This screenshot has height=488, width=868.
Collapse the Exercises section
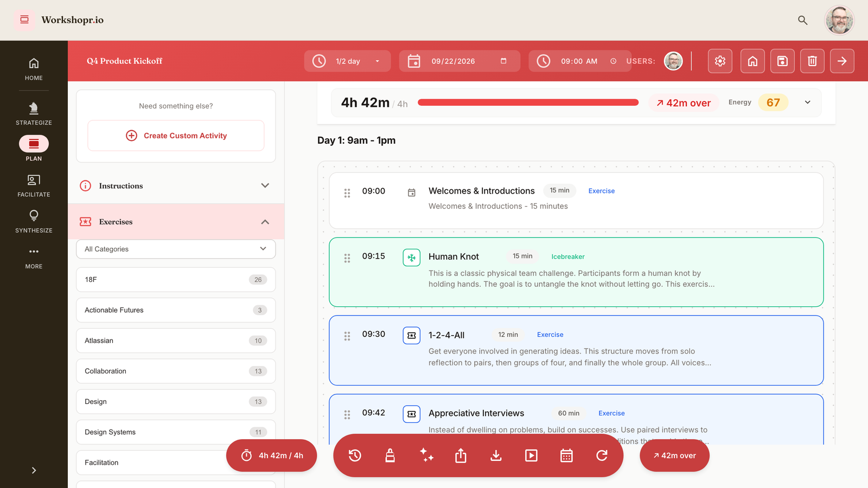coord(176,222)
